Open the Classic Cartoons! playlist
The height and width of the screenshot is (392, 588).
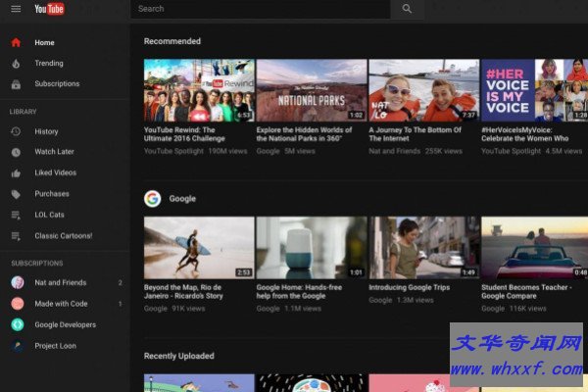(63, 236)
